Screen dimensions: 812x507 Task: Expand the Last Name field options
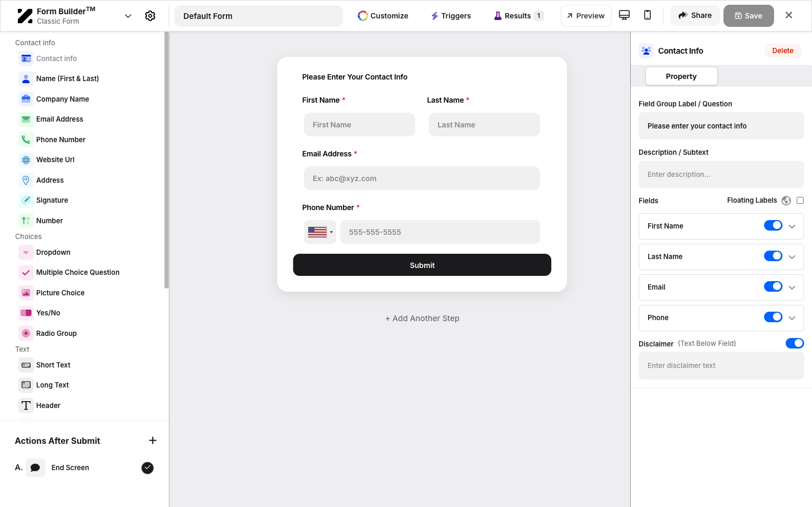point(792,257)
